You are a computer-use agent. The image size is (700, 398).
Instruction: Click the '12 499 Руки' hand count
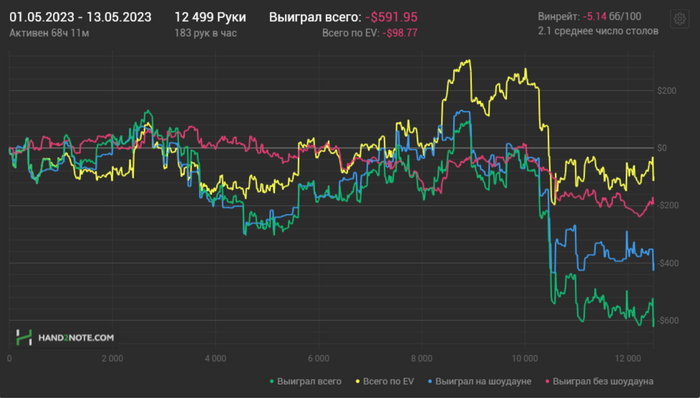(210, 17)
